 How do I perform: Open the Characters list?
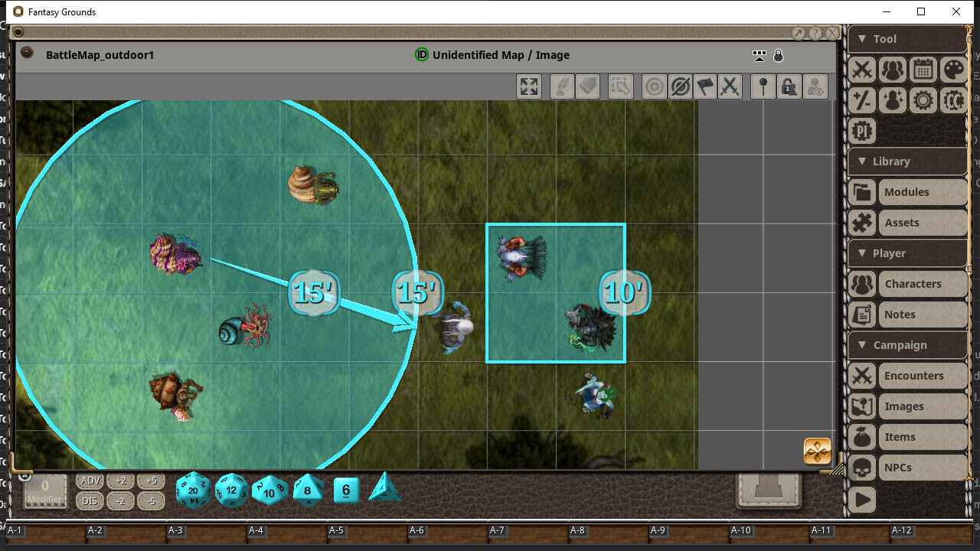tap(923, 284)
